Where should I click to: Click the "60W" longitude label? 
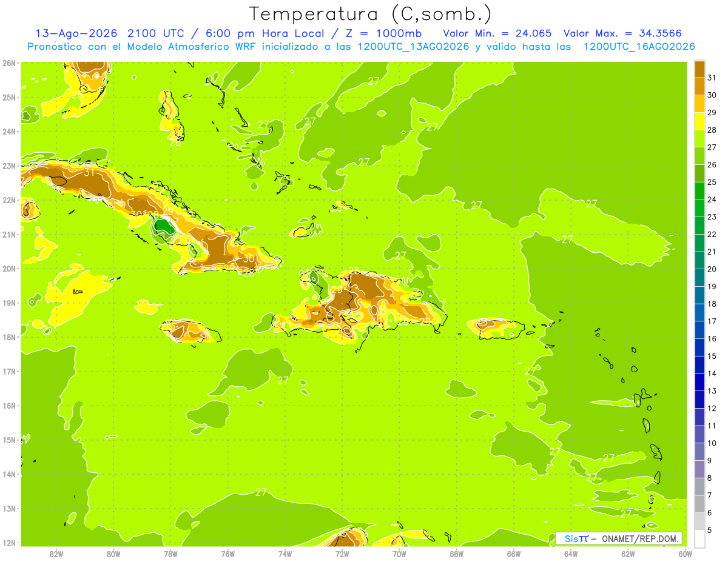pyautogui.click(x=685, y=554)
